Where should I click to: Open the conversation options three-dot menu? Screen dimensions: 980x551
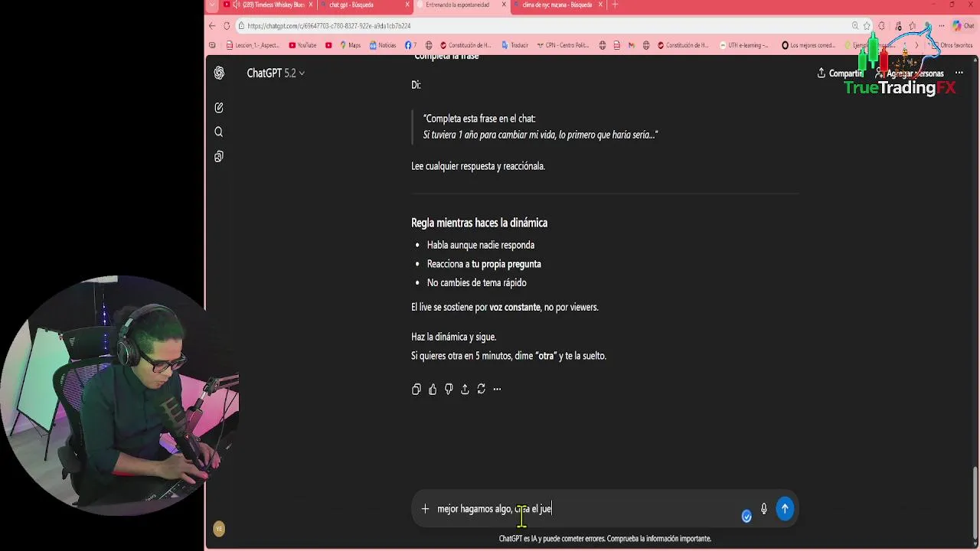click(959, 73)
